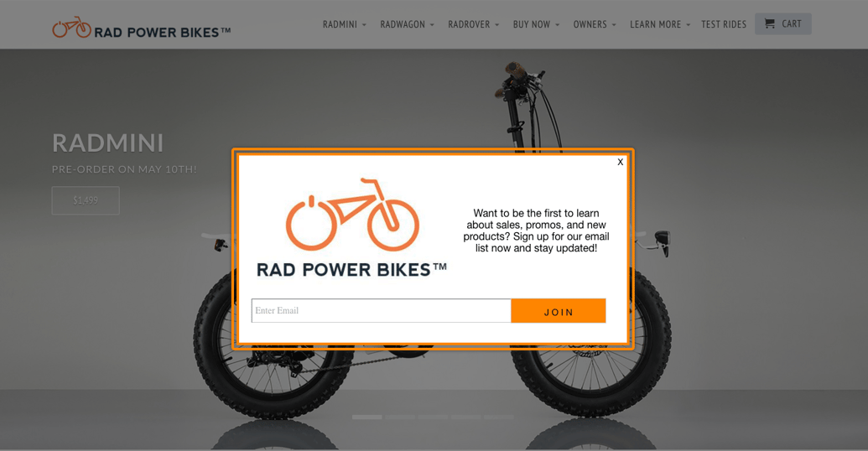The height and width of the screenshot is (451, 868).
Task: Click the RADMINI hero heading
Action: point(108,143)
